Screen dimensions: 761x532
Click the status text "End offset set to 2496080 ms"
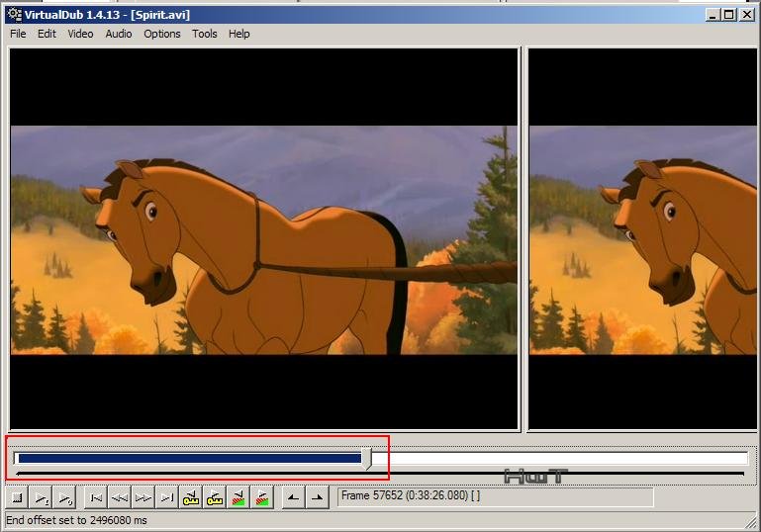[76, 520]
